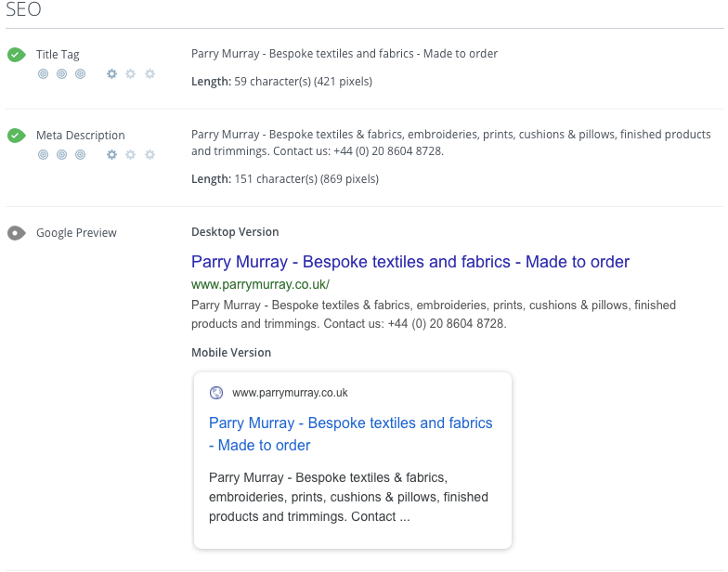728x572 pixels.
Task: Click the green checkmark beside Meta Description
Action: click(17, 136)
